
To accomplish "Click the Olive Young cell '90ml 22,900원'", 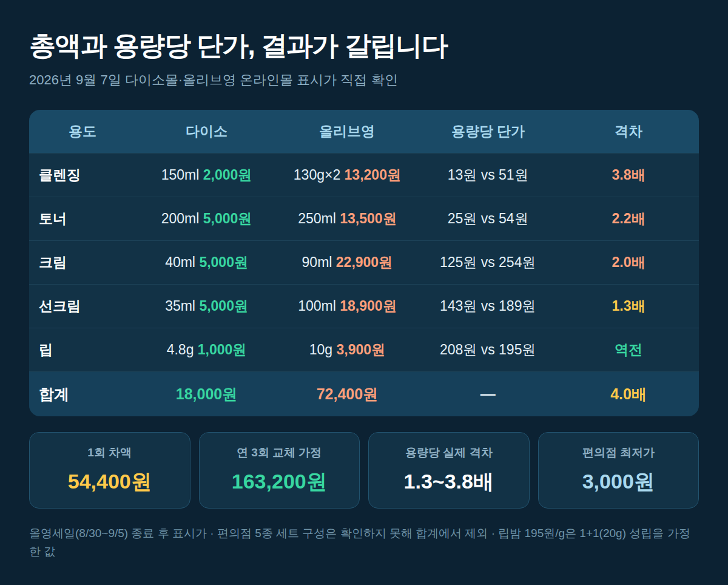I will [x=347, y=263].
